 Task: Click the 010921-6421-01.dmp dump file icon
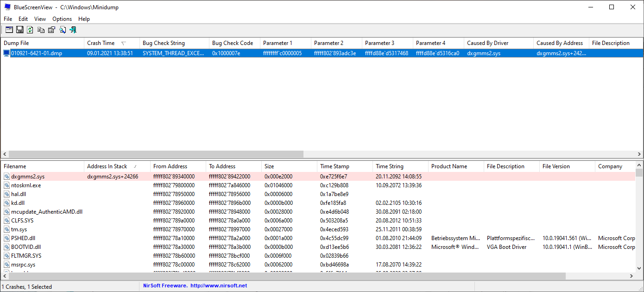click(x=6, y=53)
